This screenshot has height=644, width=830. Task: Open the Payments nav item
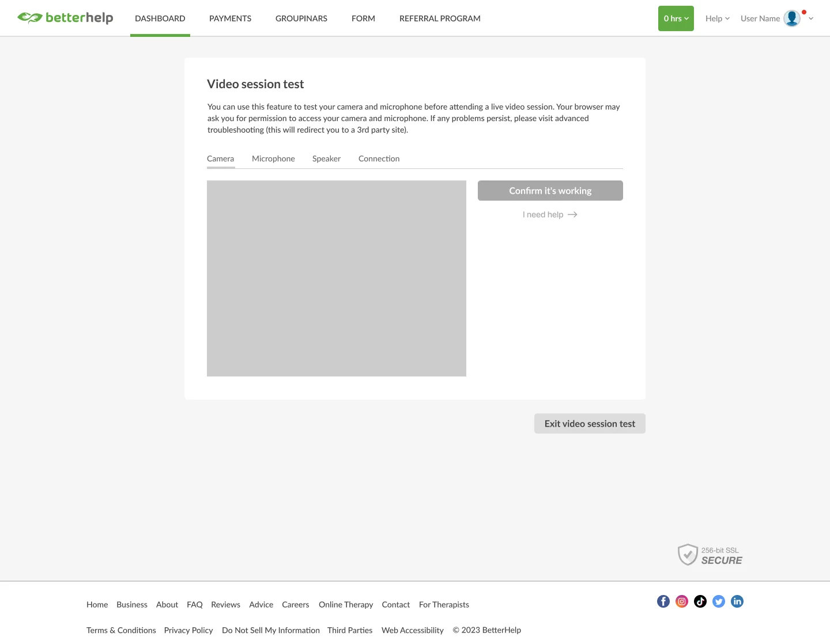[230, 18]
